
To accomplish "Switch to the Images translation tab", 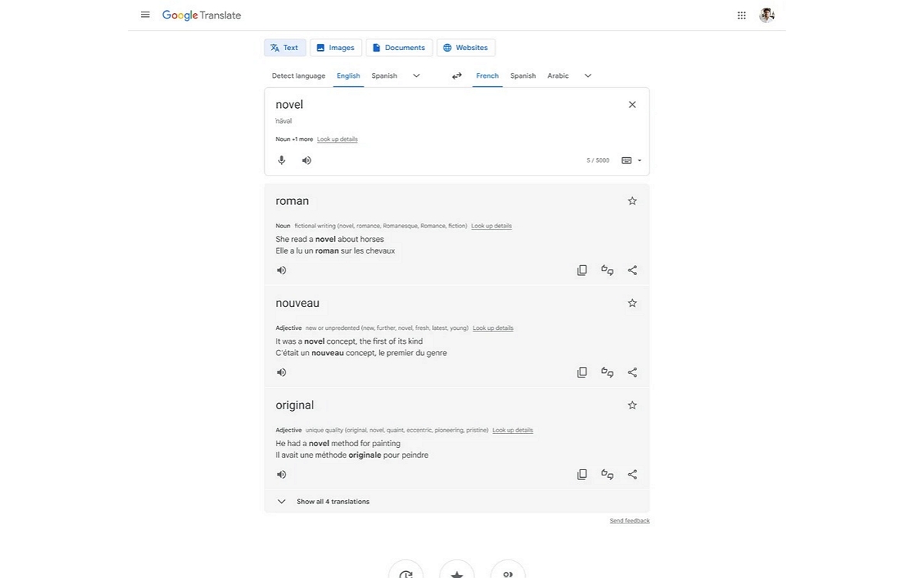I will tap(336, 47).
